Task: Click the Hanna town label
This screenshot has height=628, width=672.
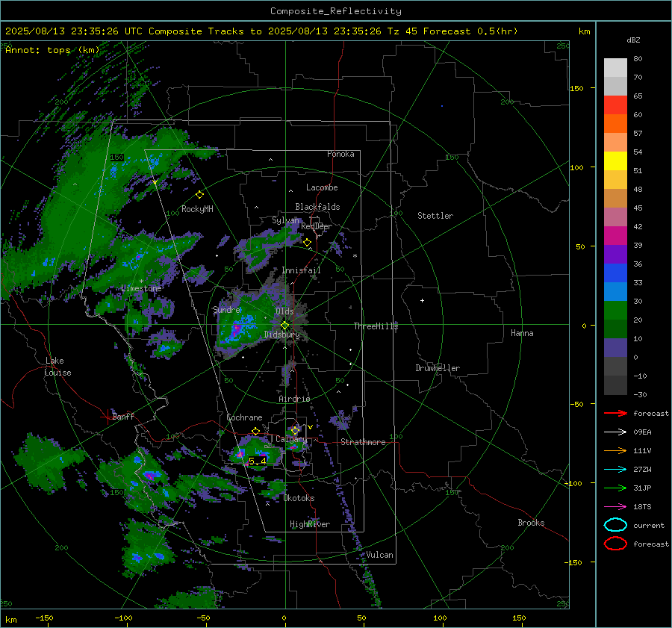Action: click(522, 333)
